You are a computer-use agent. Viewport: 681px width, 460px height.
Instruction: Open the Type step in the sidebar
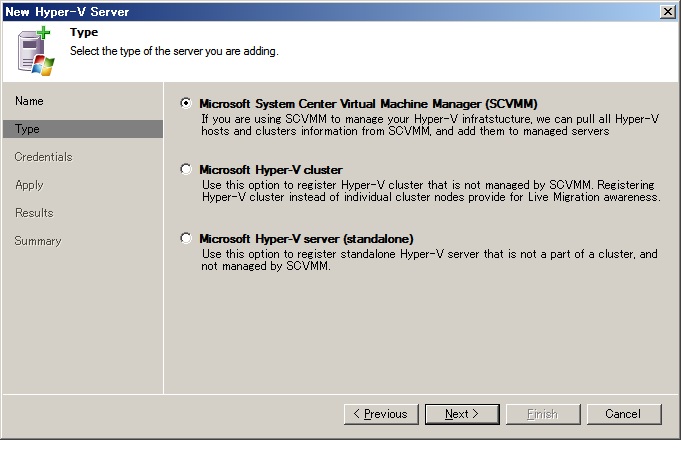[x=83, y=129]
